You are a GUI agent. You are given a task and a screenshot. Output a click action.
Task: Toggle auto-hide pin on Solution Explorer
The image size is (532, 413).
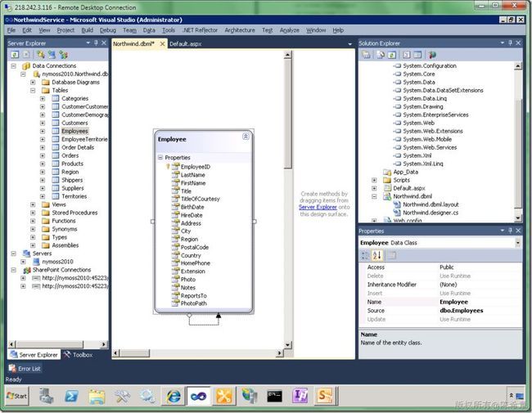pyautogui.click(x=510, y=43)
